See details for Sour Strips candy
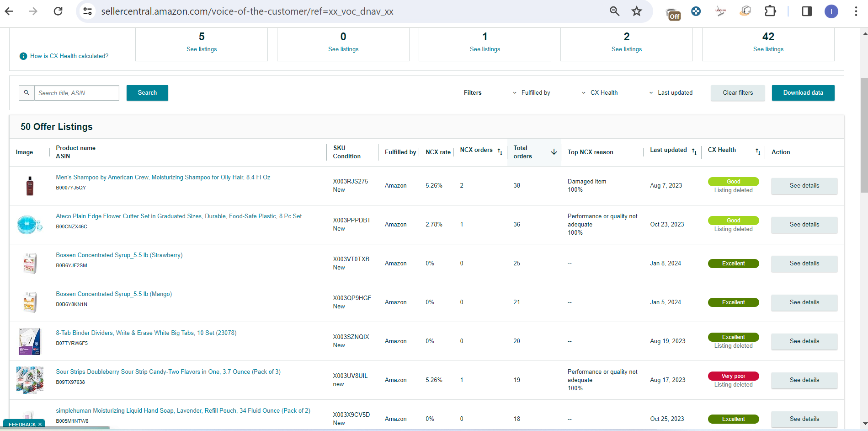Viewport: 868px width, 431px height. [x=804, y=380]
